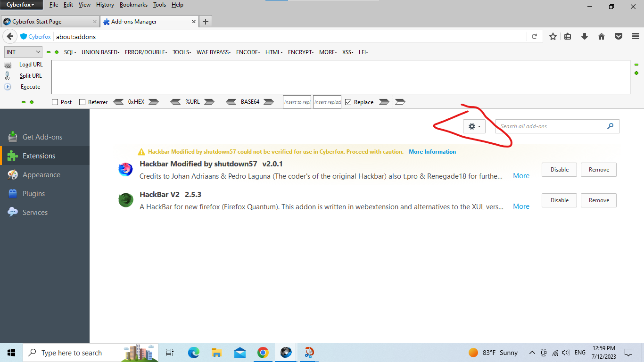Open the notification center icon

point(628,353)
